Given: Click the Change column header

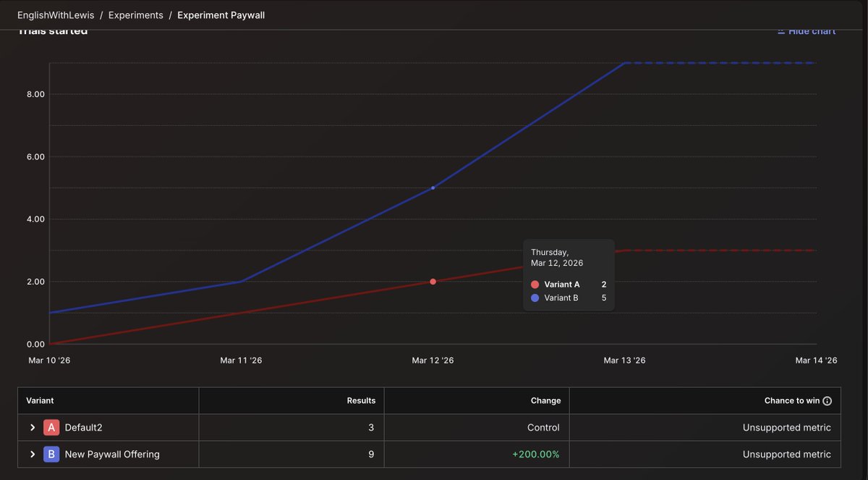Looking at the screenshot, I should [x=545, y=400].
